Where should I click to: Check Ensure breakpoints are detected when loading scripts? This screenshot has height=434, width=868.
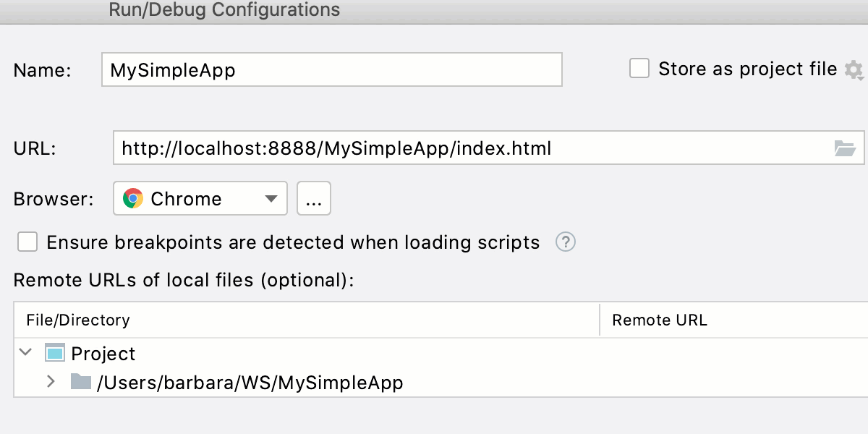coord(27,242)
